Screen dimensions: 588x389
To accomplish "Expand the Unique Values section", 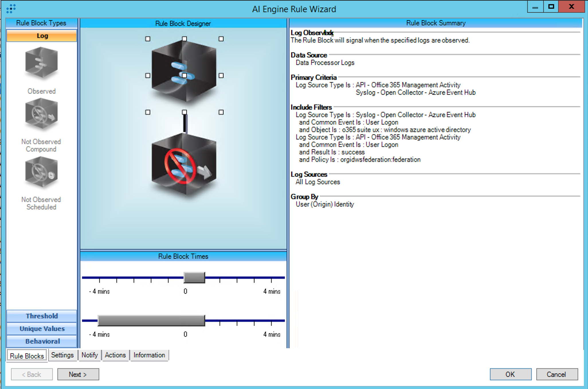I will pos(42,329).
